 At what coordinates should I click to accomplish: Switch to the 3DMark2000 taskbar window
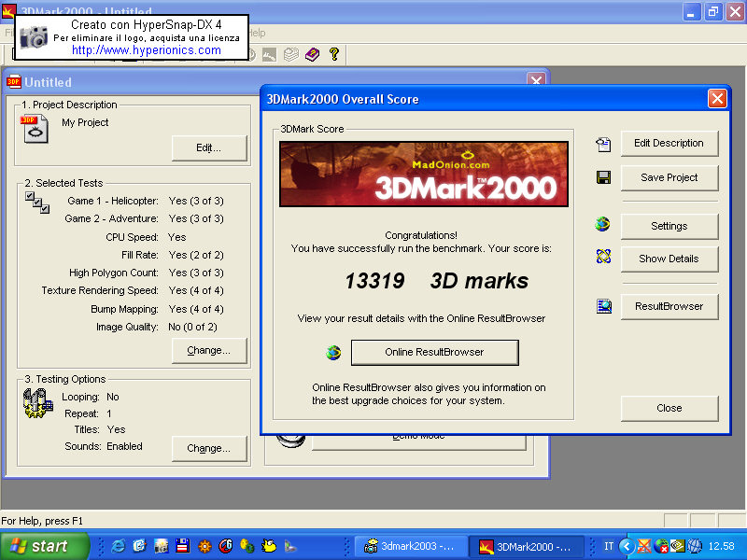pyautogui.click(x=527, y=546)
